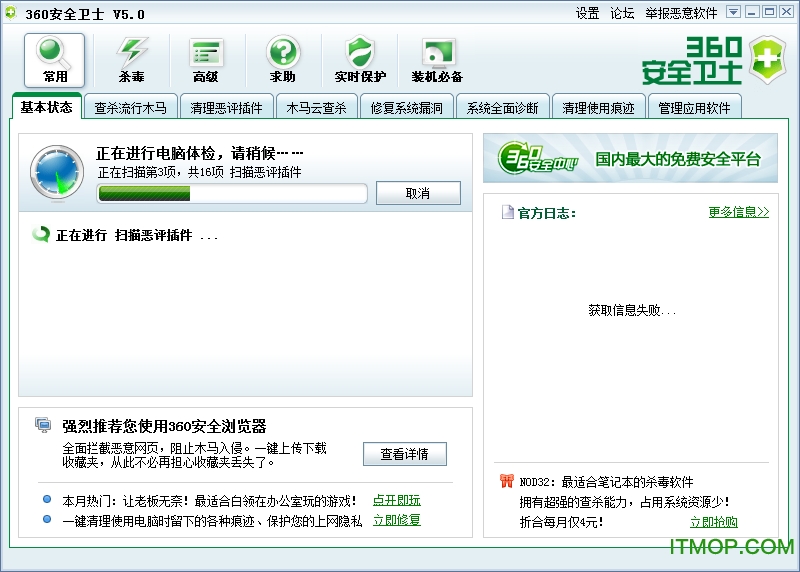Click the 查看详情 button
800x572 pixels.
(x=405, y=454)
